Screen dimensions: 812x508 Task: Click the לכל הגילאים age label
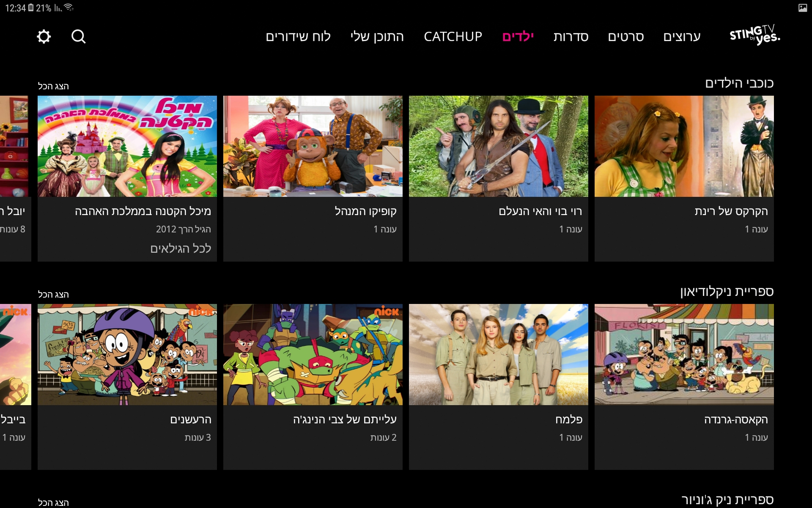tap(181, 248)
